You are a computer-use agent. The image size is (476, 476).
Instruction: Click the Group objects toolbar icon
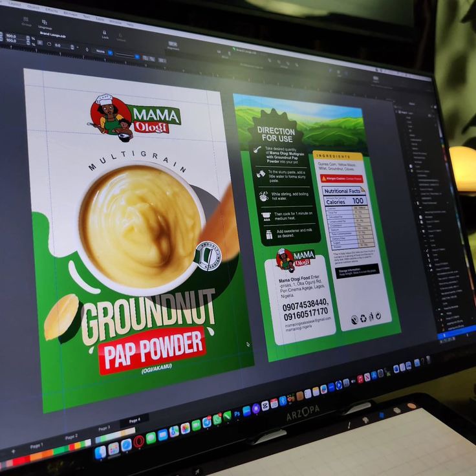pyautogui.click(x=27, y=21)
